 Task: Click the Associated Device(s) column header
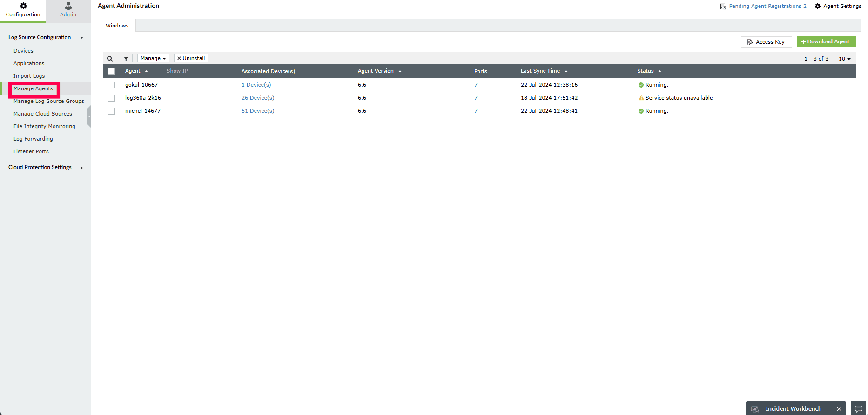268,71
